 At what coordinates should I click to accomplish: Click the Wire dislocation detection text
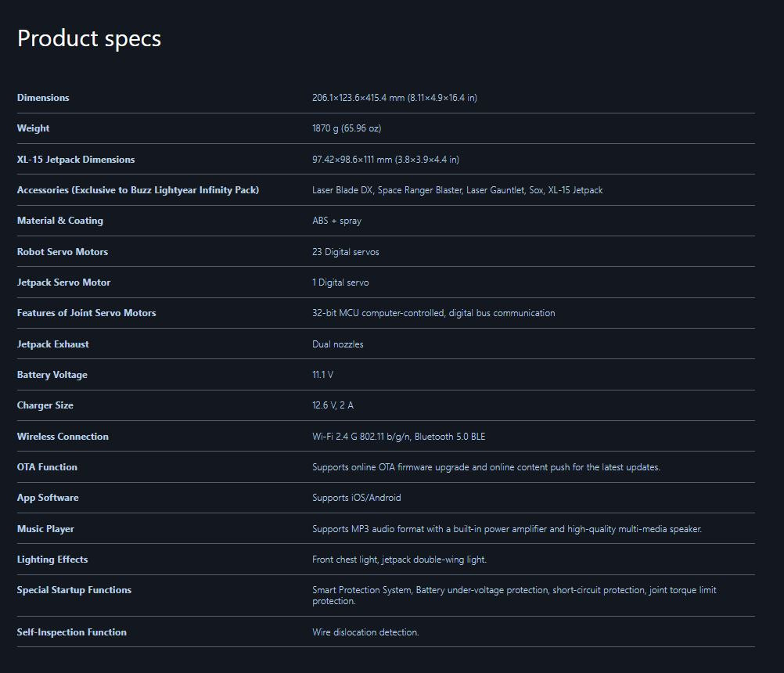[x=365, y=632]
